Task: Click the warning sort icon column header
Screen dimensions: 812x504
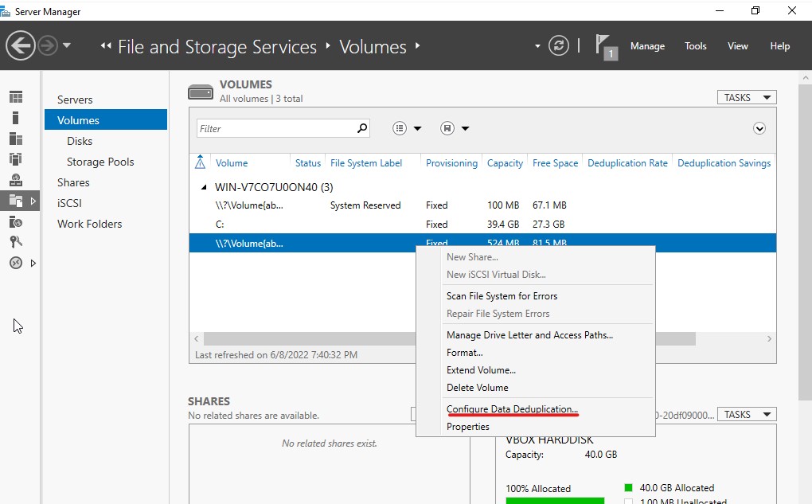Action: (200, 162)
